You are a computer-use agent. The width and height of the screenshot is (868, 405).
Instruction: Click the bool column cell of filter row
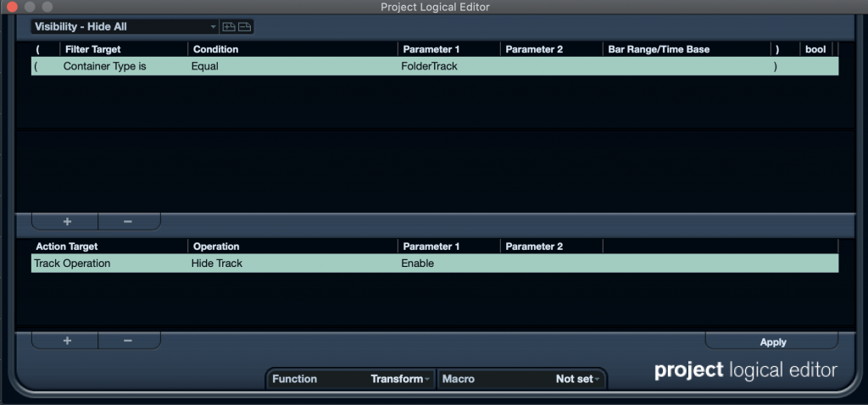[816, 66]
